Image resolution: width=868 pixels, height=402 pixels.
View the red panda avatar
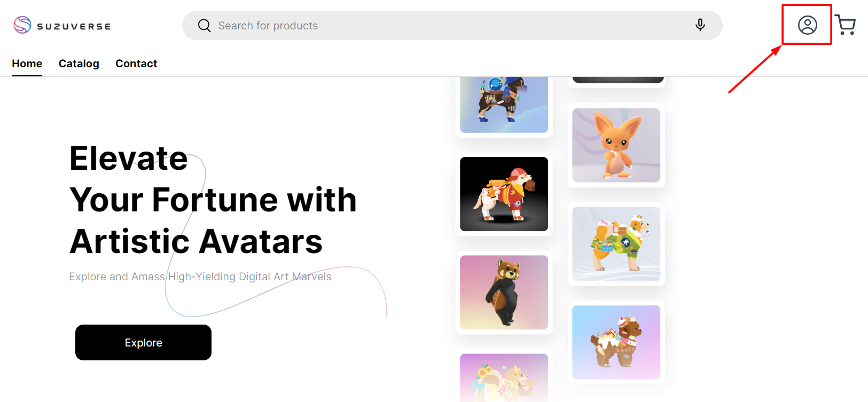(504, 292)
